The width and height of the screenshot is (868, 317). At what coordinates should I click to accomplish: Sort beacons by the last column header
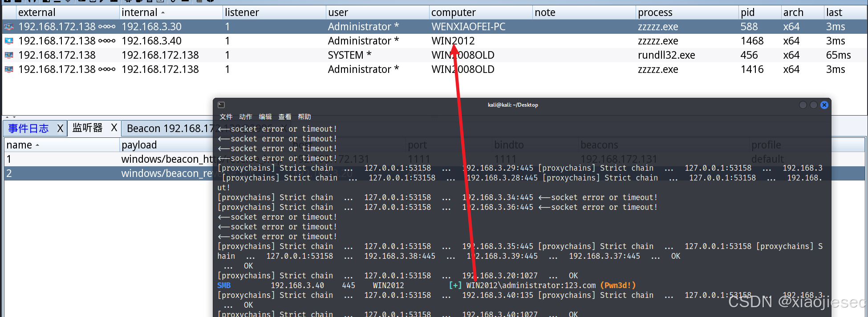pos(845,12)
